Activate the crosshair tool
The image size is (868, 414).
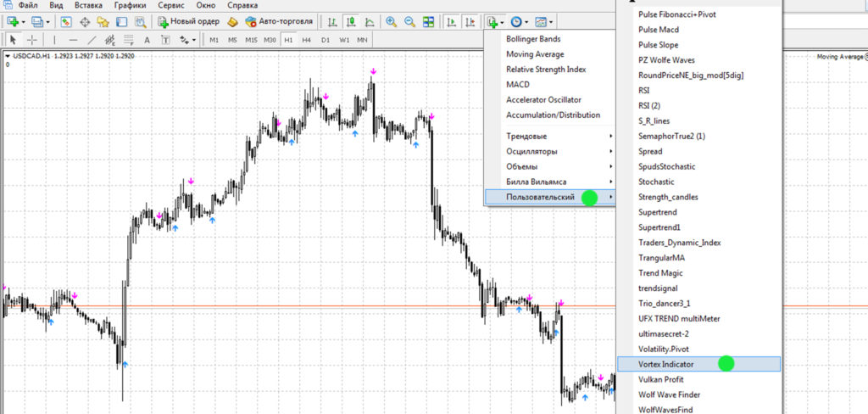pyautogui.click(x=32, y=40)
